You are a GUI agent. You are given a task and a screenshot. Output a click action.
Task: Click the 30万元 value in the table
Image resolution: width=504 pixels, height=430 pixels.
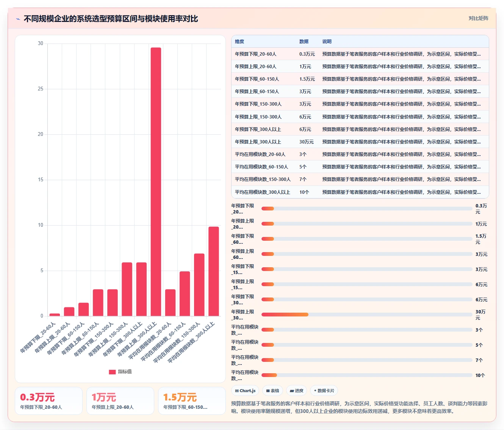coord(307,142)
